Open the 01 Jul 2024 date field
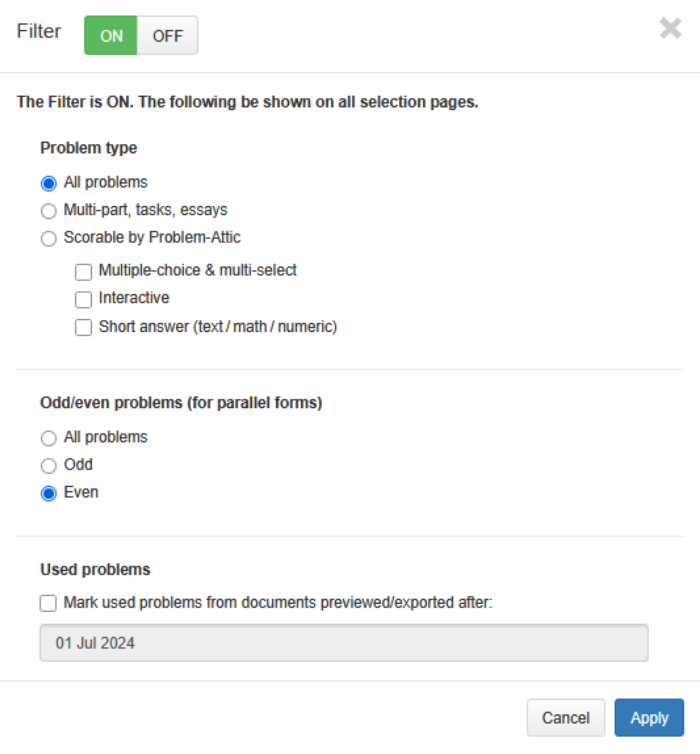 [344, 643]
